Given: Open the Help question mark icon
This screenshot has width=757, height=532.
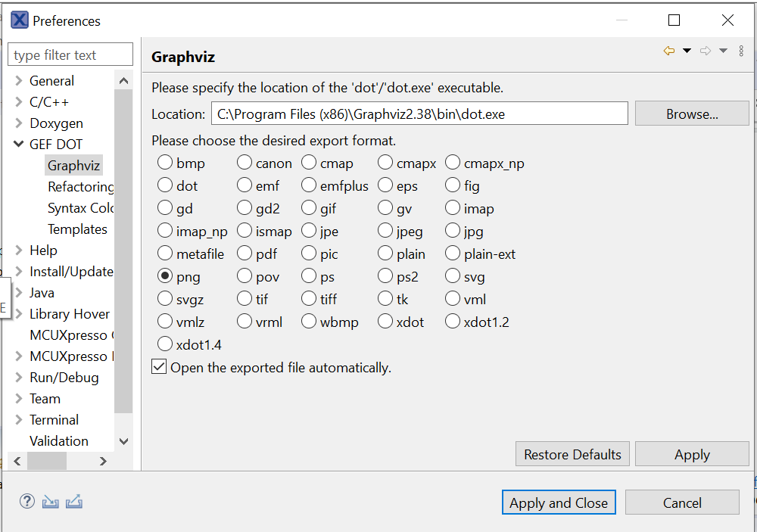Looking at the screenshot, I should click(x=27, y=502).
